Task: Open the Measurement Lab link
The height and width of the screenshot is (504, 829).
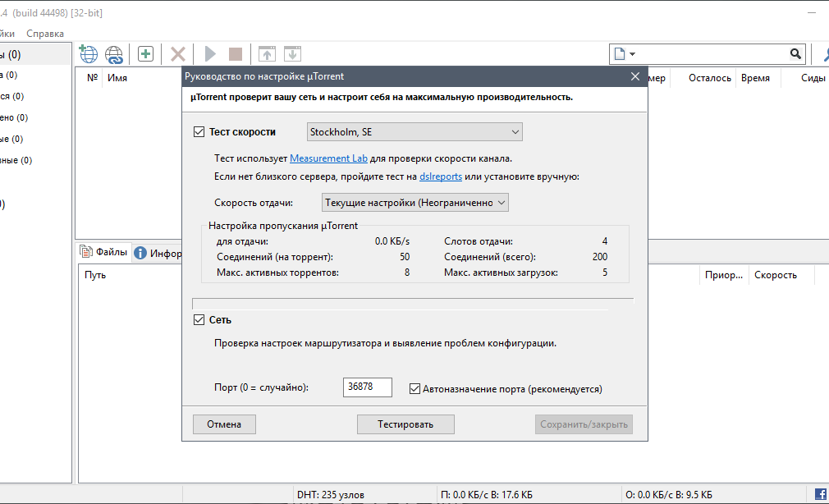Action: click(x=328, y=158)
